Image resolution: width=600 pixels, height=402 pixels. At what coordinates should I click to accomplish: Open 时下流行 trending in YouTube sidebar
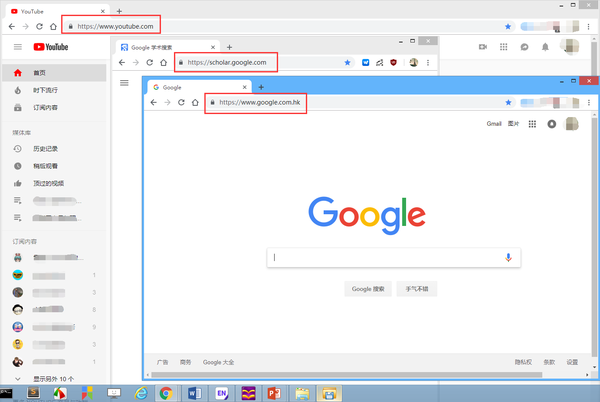tap(54, 90)
